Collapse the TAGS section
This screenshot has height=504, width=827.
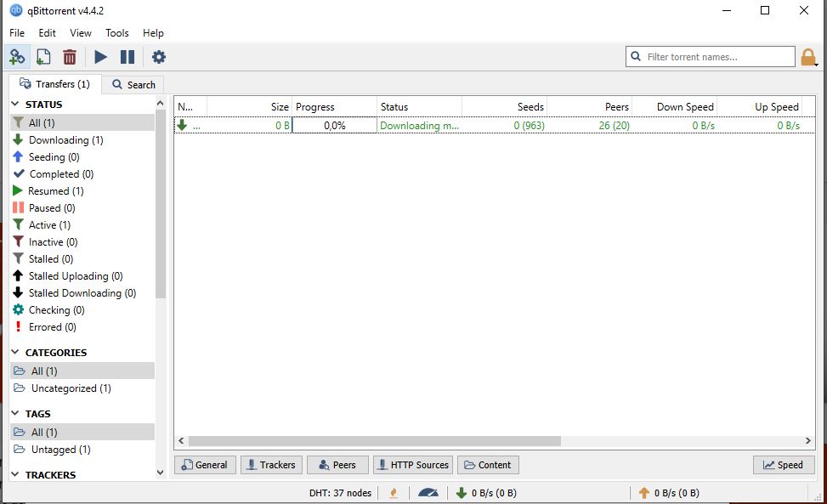tap(15, 413)
